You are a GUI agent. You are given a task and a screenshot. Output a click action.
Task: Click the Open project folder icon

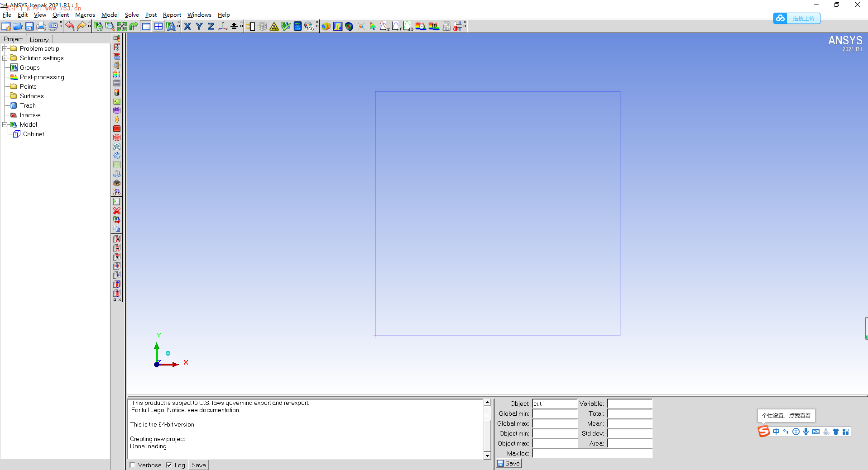pyautogui.click(x=18, y=26)
